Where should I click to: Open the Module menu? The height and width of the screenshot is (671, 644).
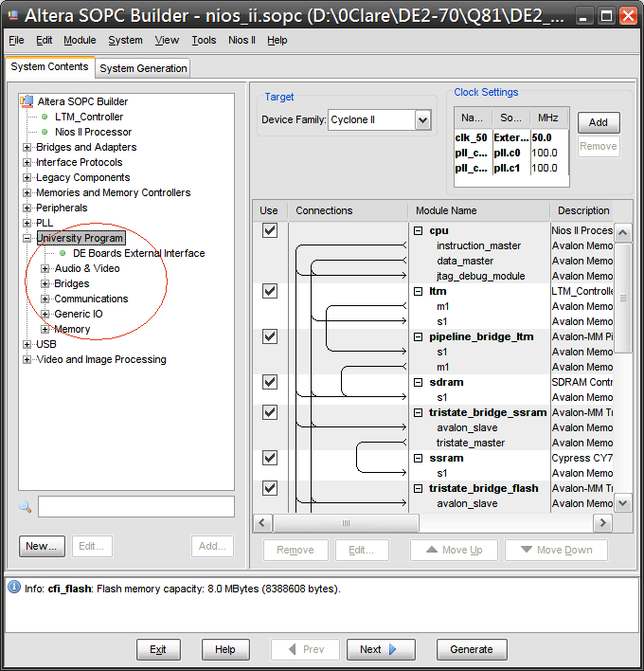click(80, 40)
